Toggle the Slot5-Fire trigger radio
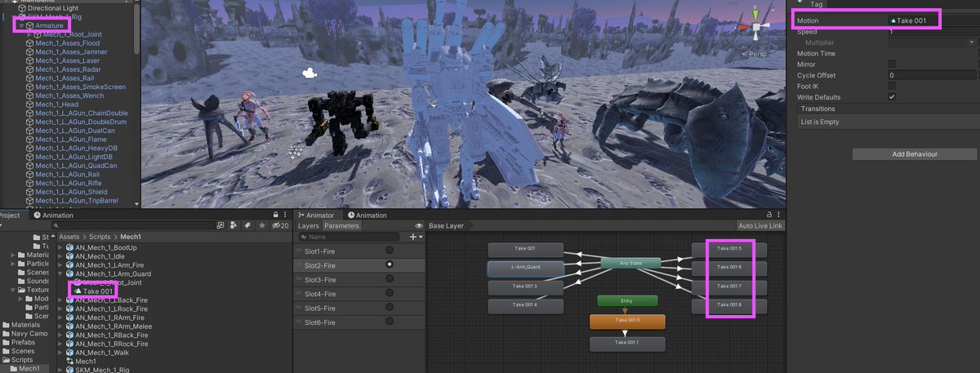Viewport: 980px width, 373px height. click(390, 309)
